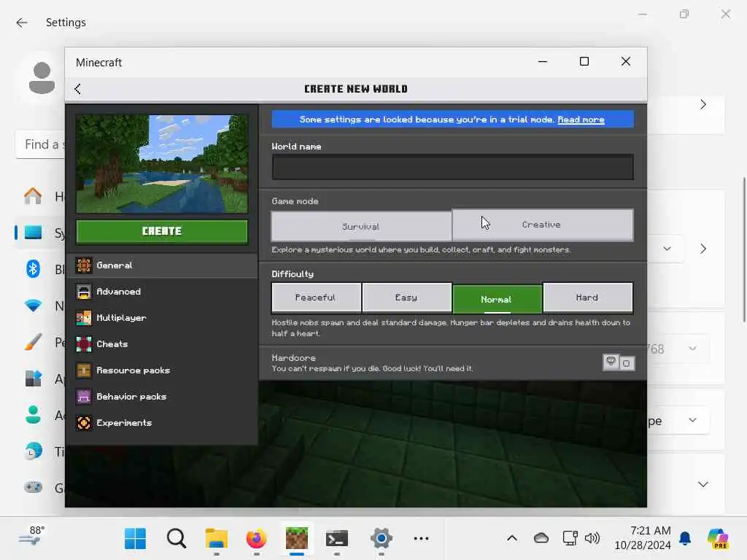Screen dimensions: 747x560
Task: Click the Settings user avatar icon
Action: point(42,77)
